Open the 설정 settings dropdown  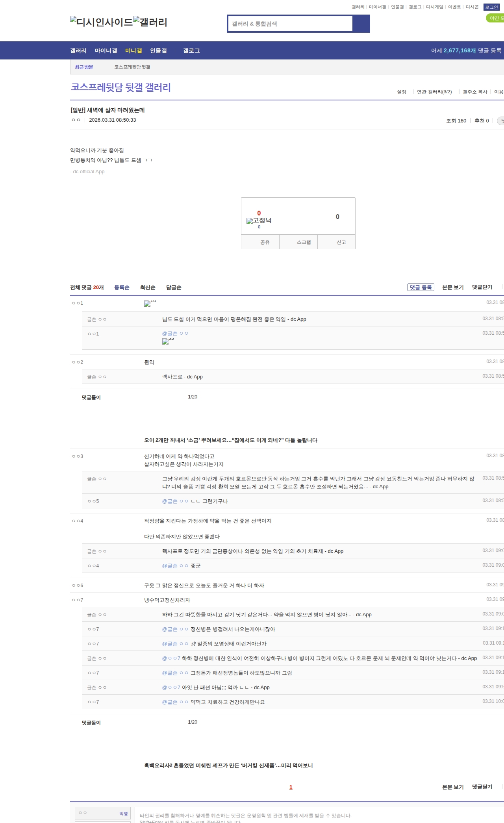pyautogui.click(x=401, y=92)
